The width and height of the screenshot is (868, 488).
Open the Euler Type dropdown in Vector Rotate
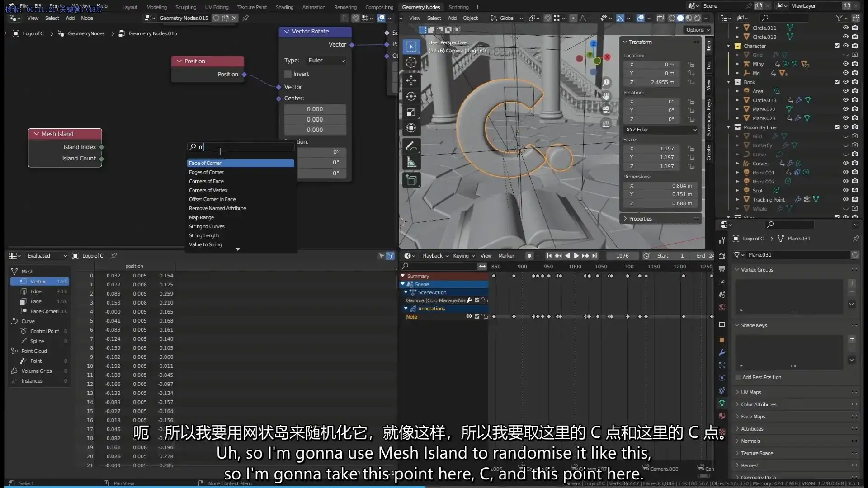pyautogui.click(x=325, y=60)
